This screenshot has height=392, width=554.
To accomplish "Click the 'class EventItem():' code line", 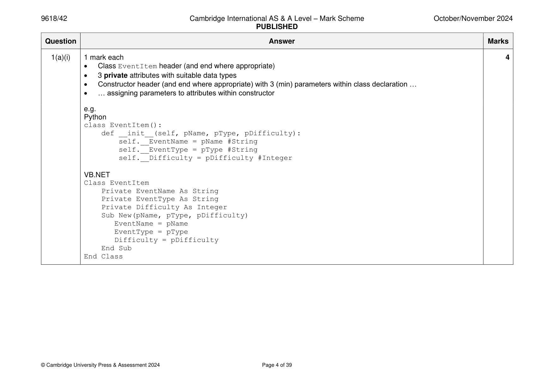I will (x=123, y=125).
